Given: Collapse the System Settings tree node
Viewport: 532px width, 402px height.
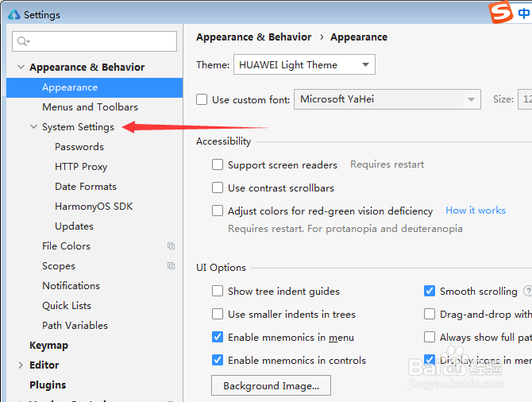Looking at the screenshot, I should pyautogui.click(x=33, y=127).
